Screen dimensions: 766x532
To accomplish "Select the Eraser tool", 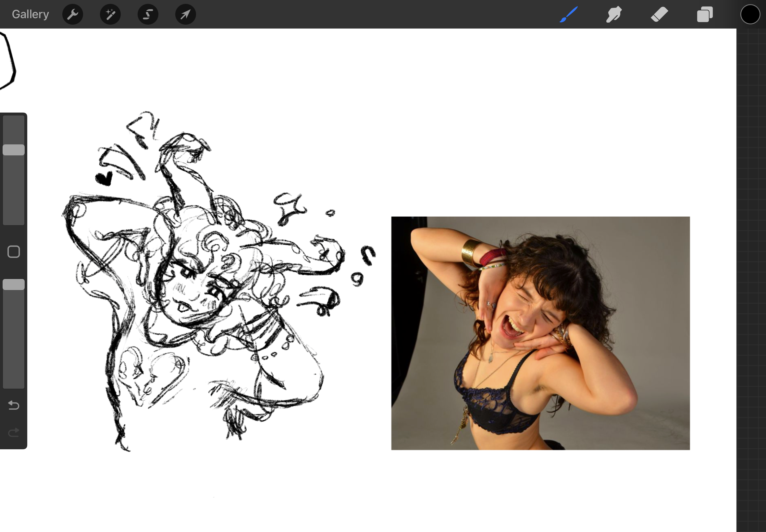I will [x=659, y=14].
